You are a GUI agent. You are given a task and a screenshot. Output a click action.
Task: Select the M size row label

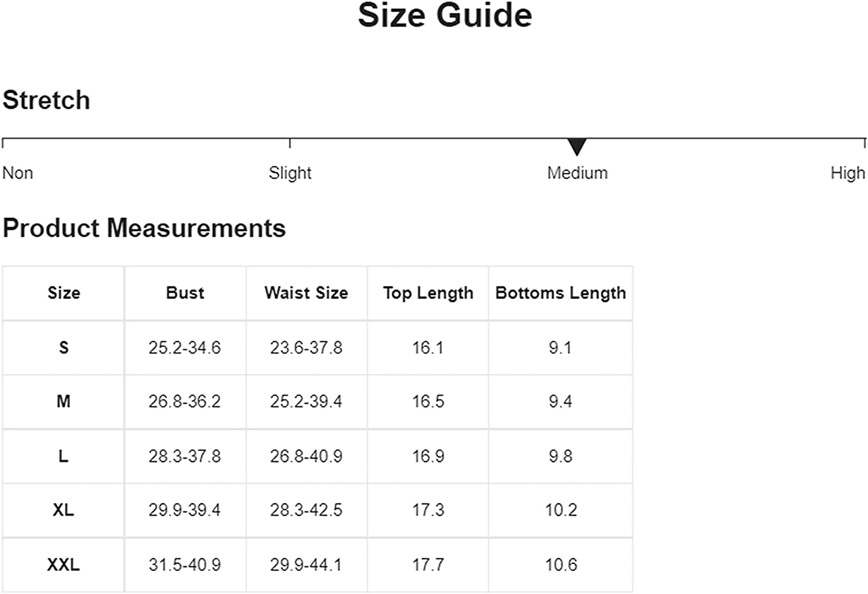64,401
